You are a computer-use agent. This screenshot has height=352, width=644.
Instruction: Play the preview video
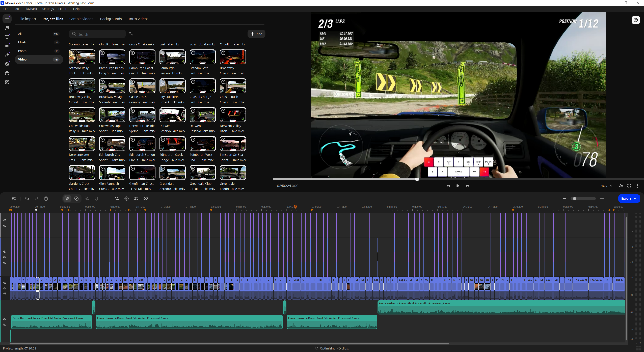pyautogui.click(x=458, y=186)
